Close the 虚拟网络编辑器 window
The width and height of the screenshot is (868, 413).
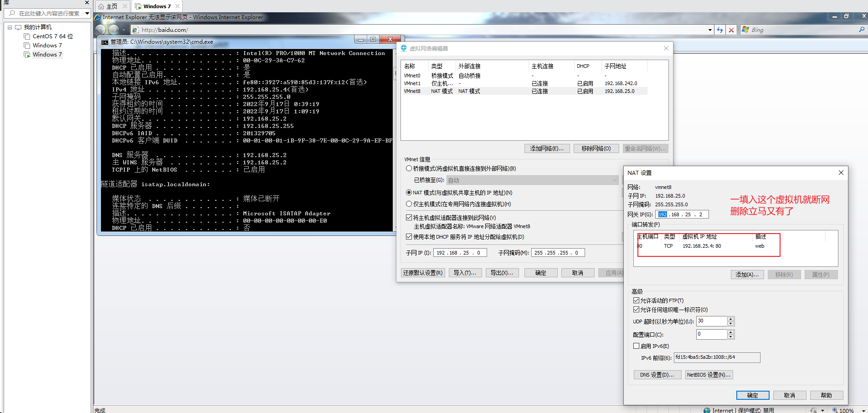(x=666, y=48)
